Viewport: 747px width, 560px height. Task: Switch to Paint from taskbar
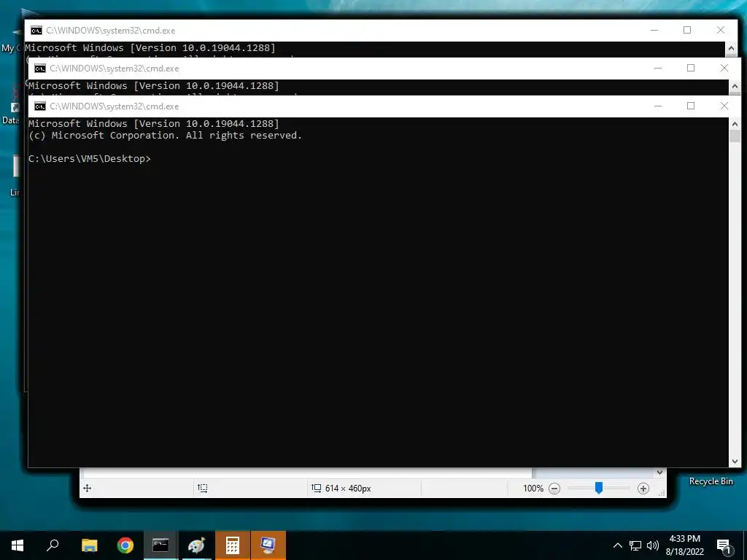coord(196,545)
